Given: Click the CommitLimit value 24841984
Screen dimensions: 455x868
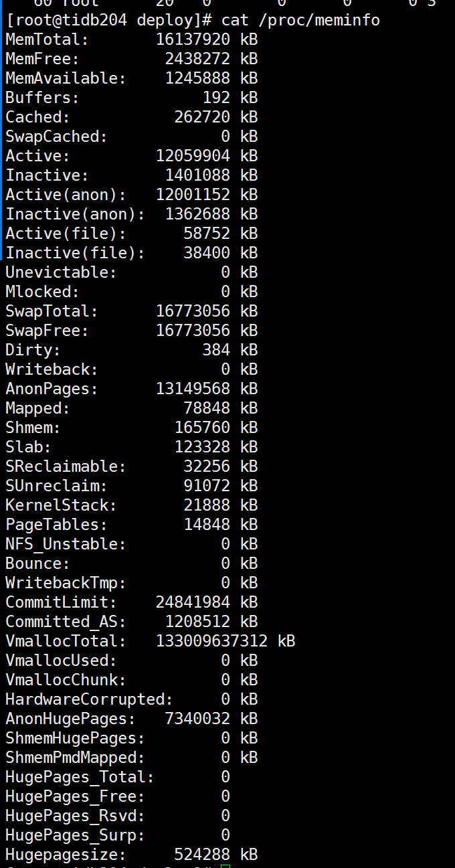Looking at the screenshot, I should 193,602.
